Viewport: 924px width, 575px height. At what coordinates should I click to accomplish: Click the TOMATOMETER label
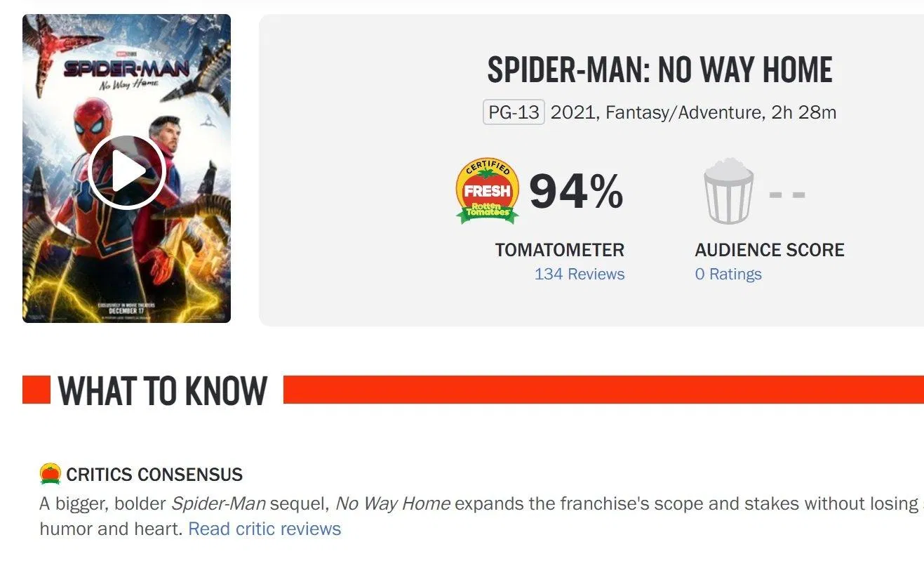[x=559, y=250]
